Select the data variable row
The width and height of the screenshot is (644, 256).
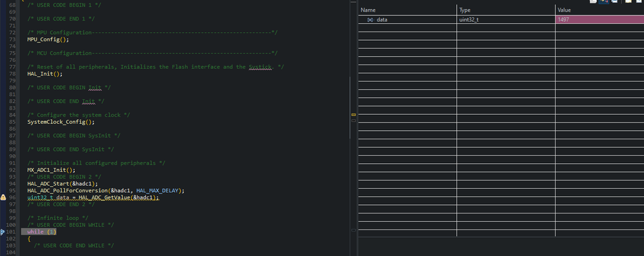tap(501, 19)
